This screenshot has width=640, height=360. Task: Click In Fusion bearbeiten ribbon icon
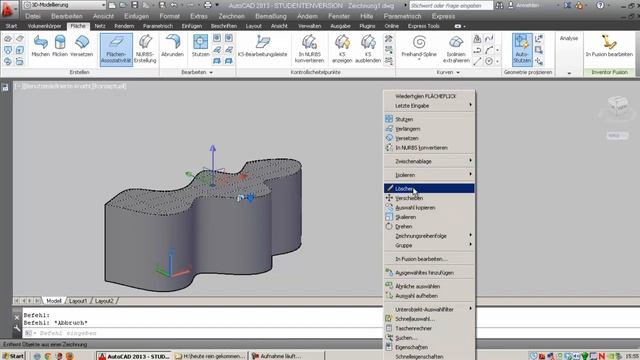[609, 46]
